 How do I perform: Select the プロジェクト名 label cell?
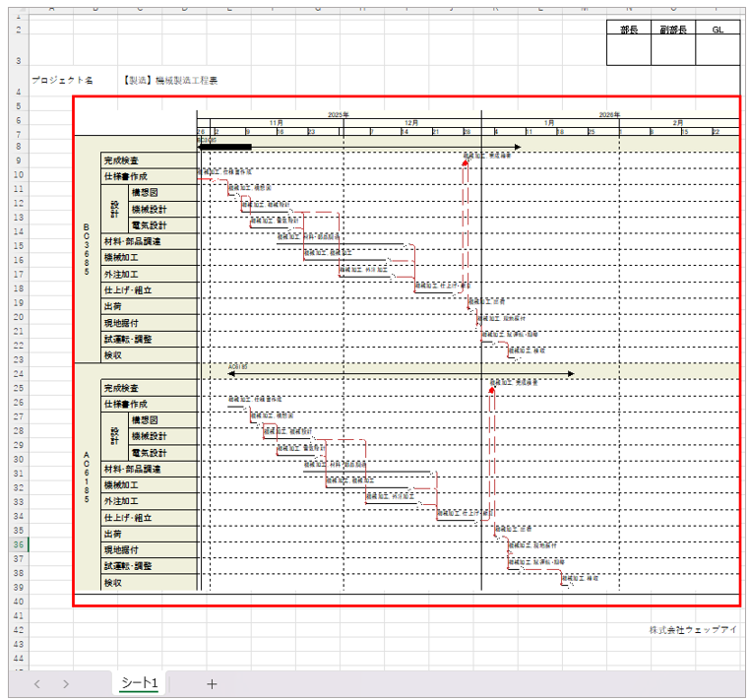62,80
